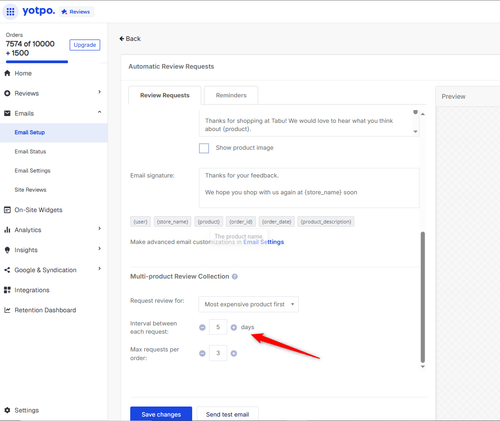
Task: Click the Insights lightbulb icon
Action: tap(7, 250)
